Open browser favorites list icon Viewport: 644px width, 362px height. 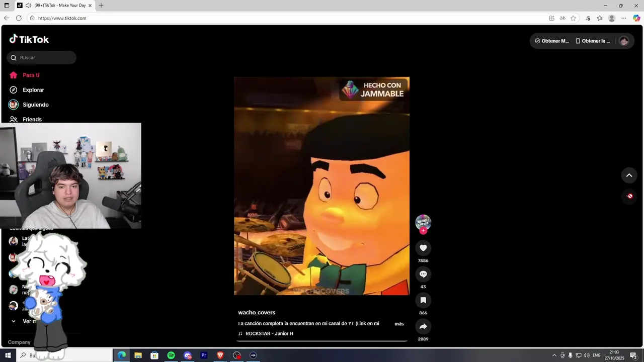pyautogui.click(x=600, y=18)
